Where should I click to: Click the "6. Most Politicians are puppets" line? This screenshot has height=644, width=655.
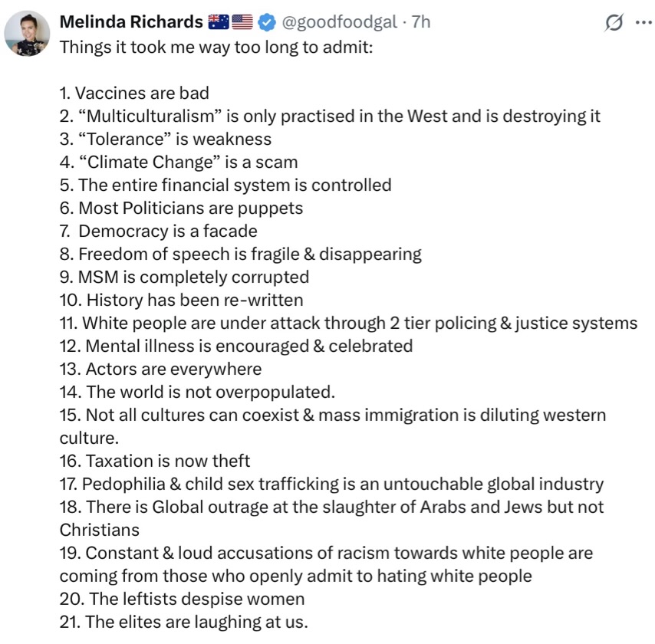coord(181,208)
